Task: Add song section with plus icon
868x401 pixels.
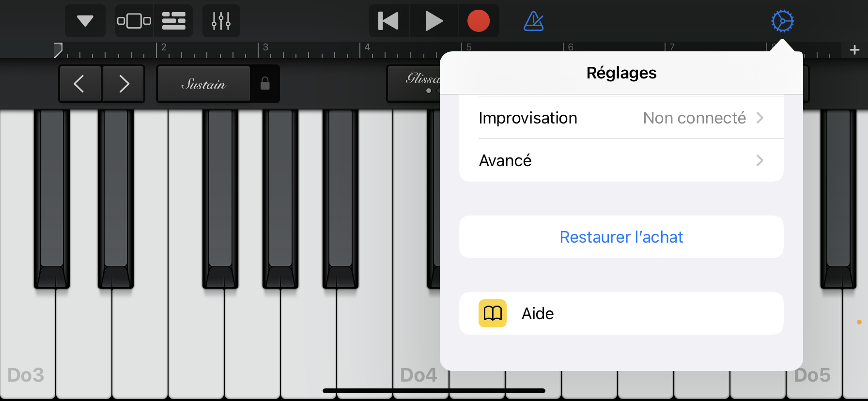Action: (854, 50)
